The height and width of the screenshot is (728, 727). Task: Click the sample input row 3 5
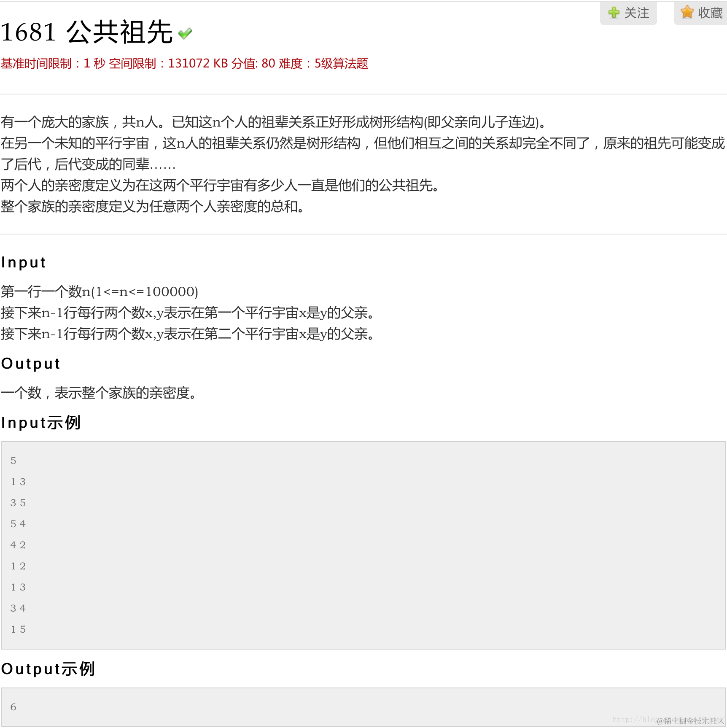click(x=18, y=503)
